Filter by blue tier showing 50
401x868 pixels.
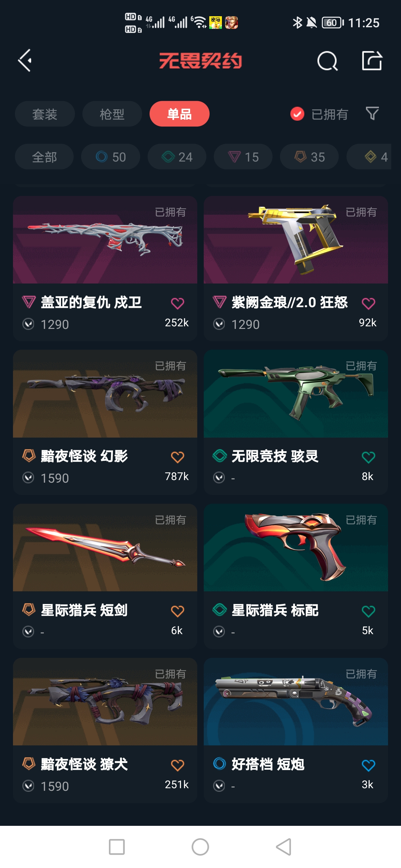(x=111, y=157)
